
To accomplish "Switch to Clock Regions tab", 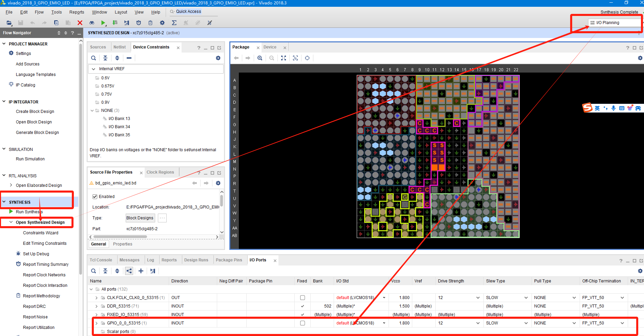I will tap(160, 172).
